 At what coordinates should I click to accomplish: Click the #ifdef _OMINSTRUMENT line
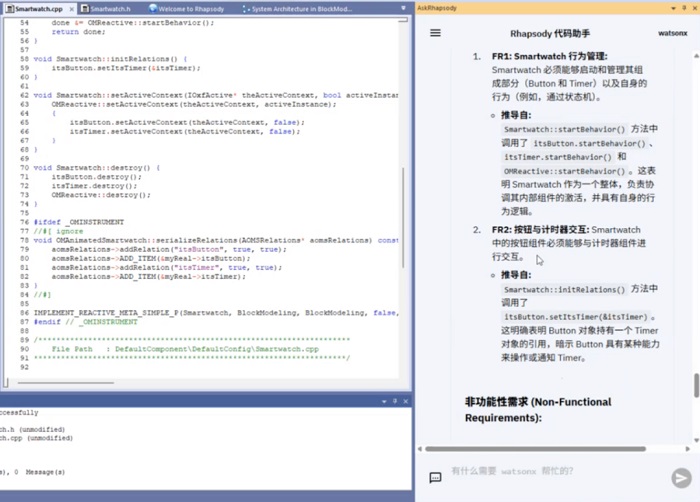pyautogui.click(x=79, y=222)
